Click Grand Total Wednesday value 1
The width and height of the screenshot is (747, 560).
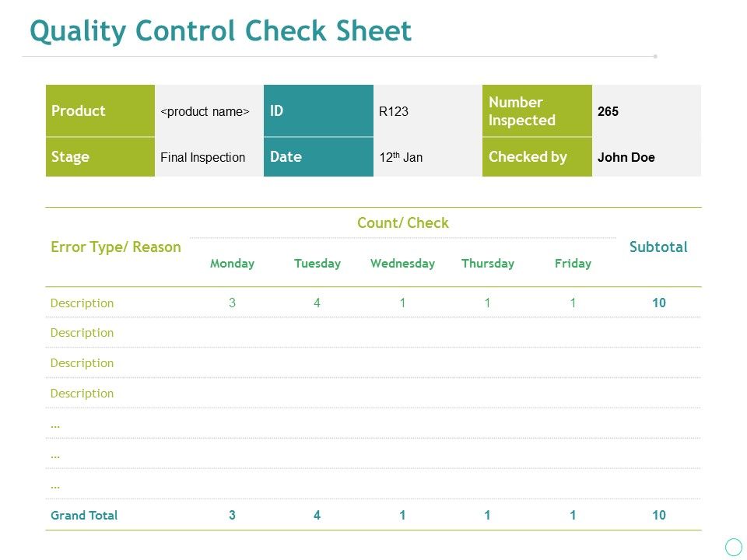[x=402, y=515]
